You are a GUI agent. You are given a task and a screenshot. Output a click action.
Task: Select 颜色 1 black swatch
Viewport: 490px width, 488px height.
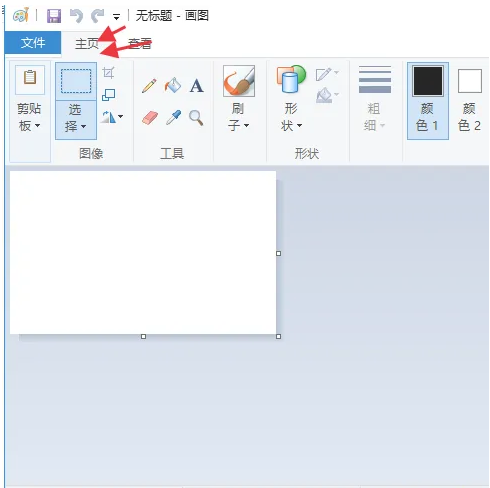tap(428, 81)
